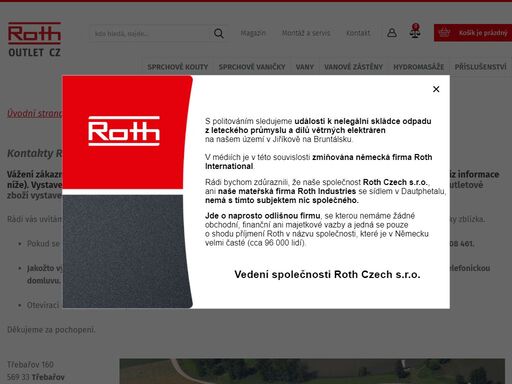The width and height of the screenshot is (512, 384).
Task: Open the product comparison scales icon
Action: tap(415, 31)
